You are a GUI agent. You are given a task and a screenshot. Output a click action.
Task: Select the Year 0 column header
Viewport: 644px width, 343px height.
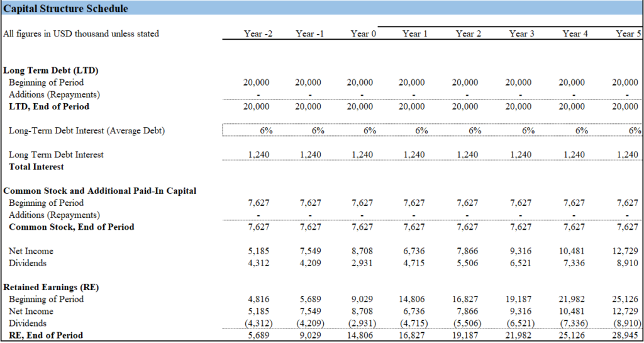point(364,34)
